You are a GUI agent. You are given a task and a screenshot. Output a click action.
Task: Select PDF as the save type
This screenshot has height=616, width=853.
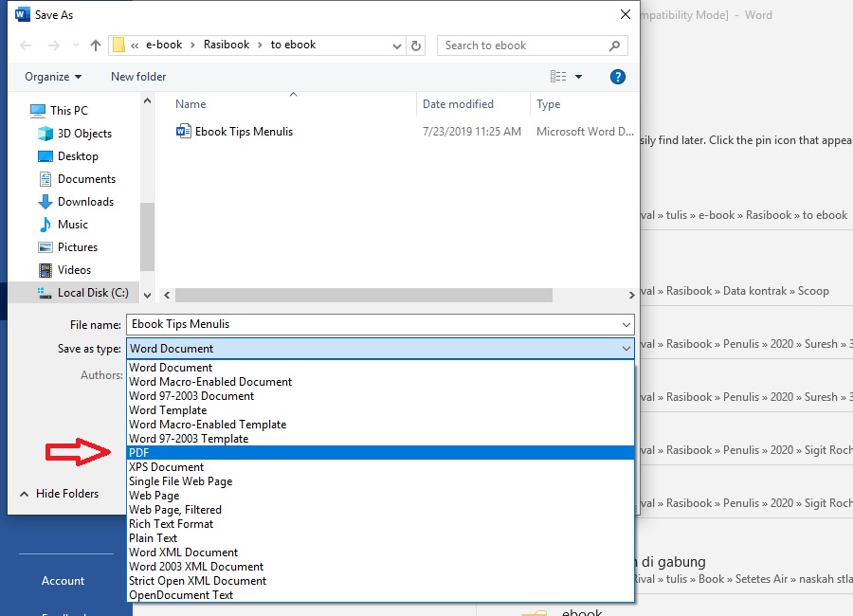point(381,453)
